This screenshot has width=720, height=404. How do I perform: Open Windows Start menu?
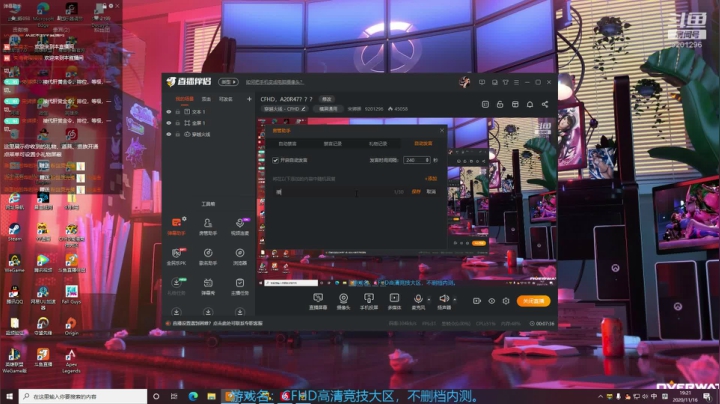point(9,396)
